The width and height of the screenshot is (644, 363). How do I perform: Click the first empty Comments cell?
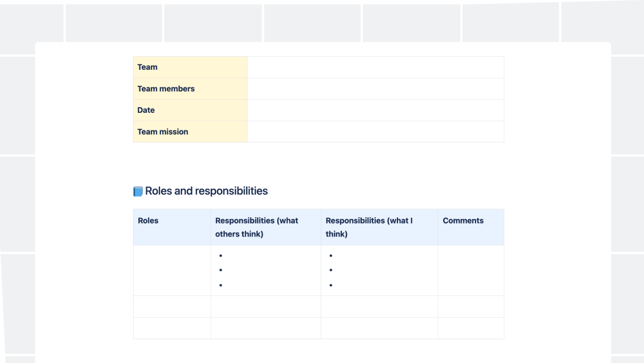[471, 271]
